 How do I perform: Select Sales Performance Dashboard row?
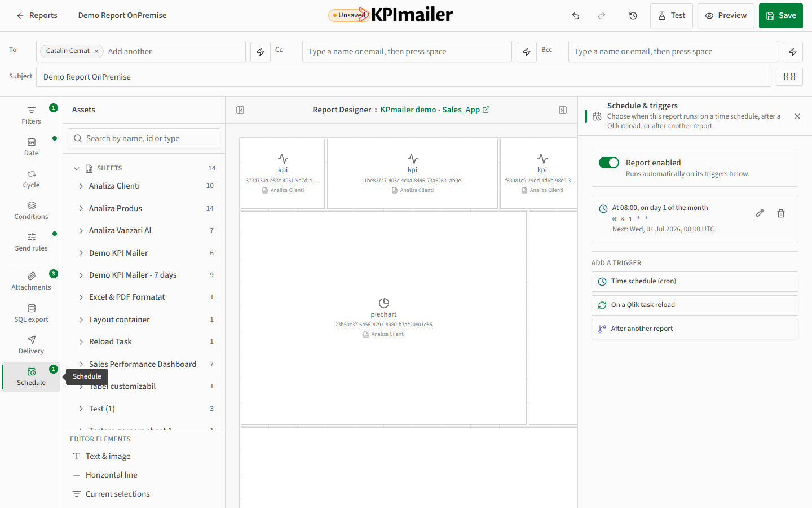coord(144,364)
